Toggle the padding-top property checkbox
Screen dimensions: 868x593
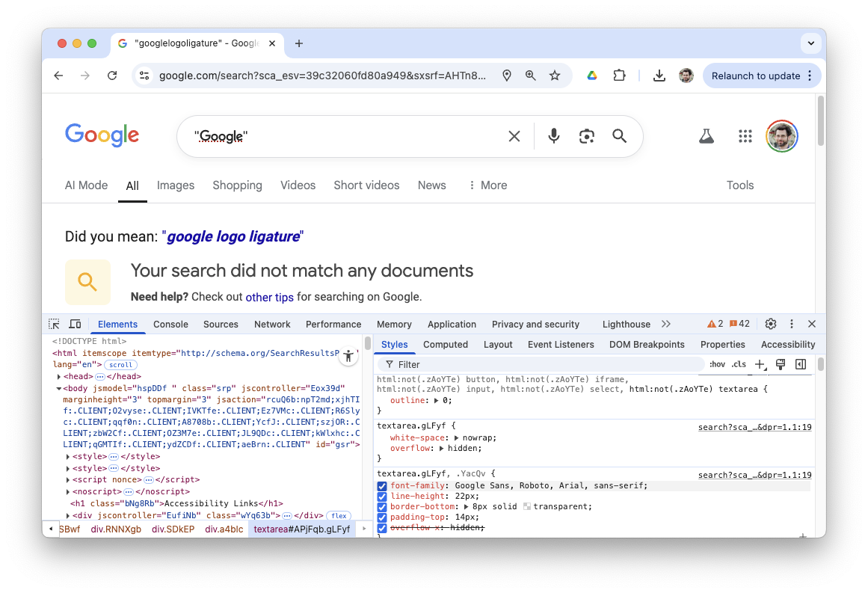pyautogui.click(x=382, y=517)
